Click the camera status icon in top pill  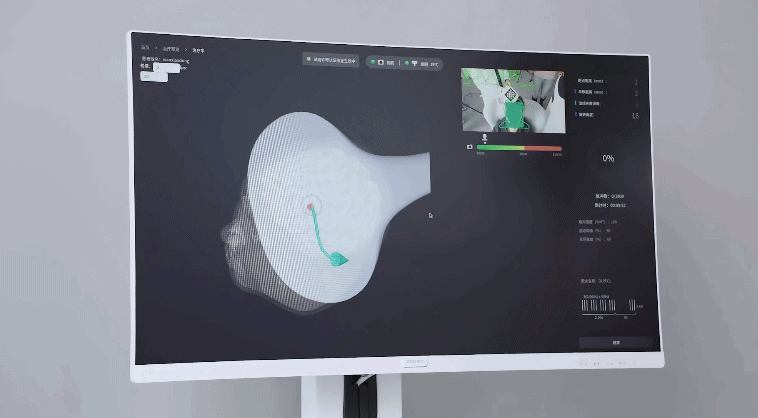click(381, 62)
